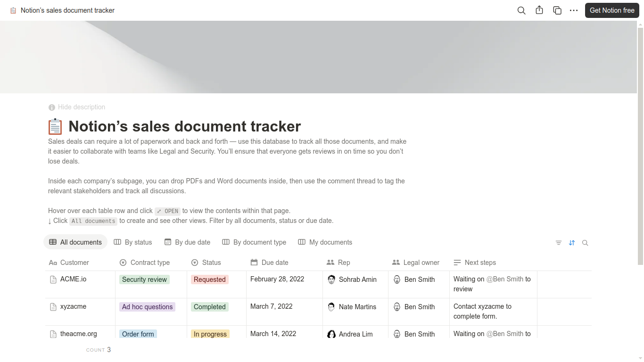Click the info icon beside Hide description
Screen dimensions: 644x362
point(52,107)
